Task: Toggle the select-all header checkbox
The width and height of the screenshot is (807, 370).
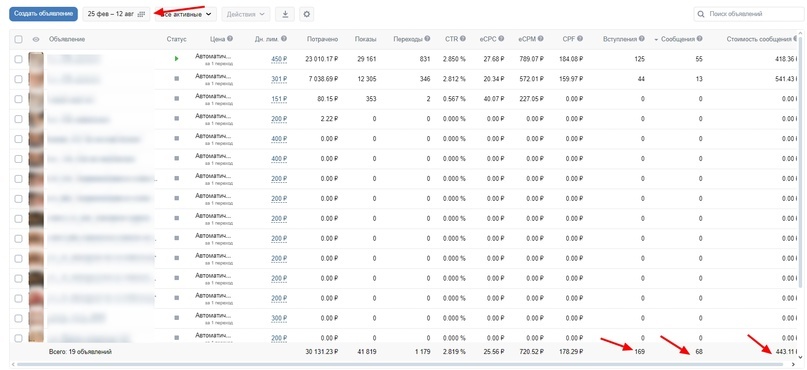Action: tap(19, 39)
